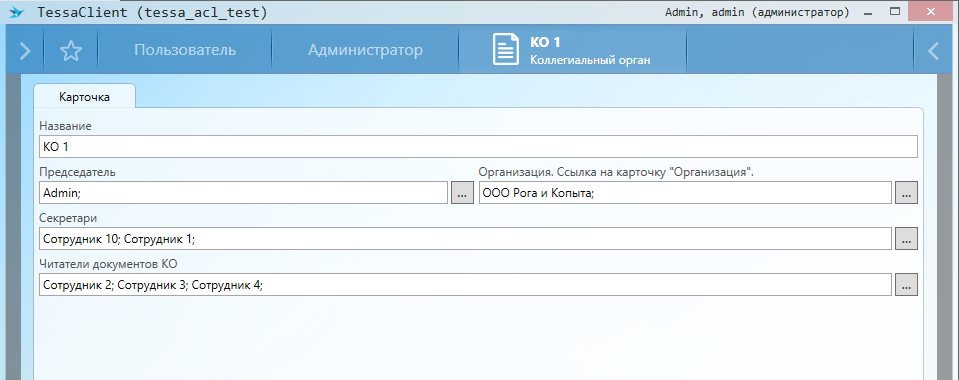Click the Организация field
This screenshot has height=380, width=959.
(685, 193)
